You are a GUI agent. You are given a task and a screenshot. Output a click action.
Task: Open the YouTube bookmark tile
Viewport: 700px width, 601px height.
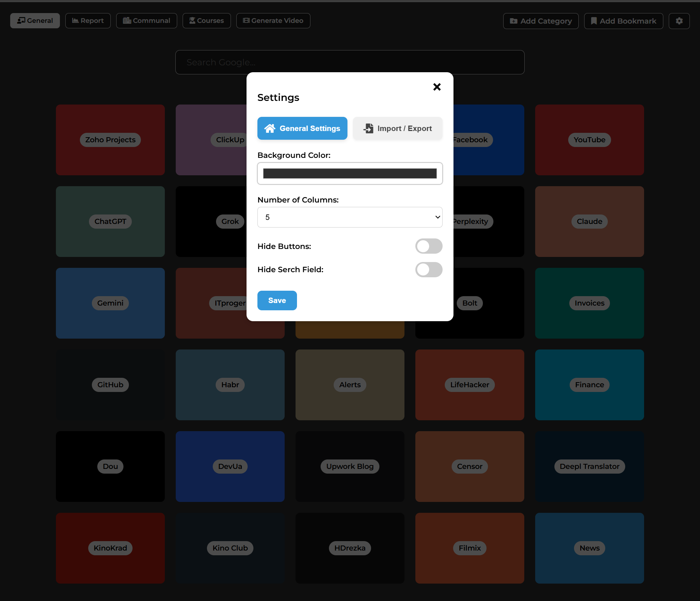tap(589, 140)
